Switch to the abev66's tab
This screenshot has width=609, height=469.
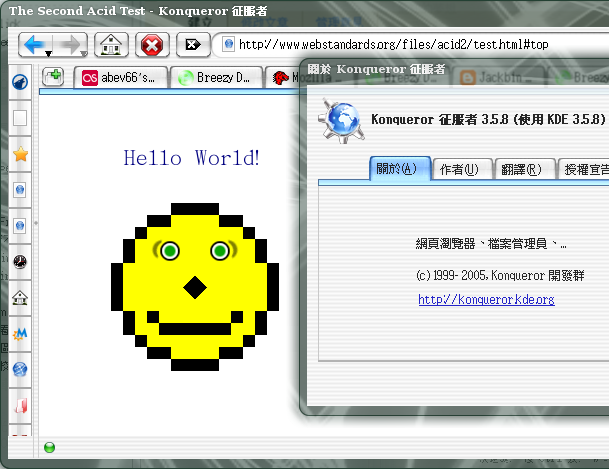tap(120, 78)
